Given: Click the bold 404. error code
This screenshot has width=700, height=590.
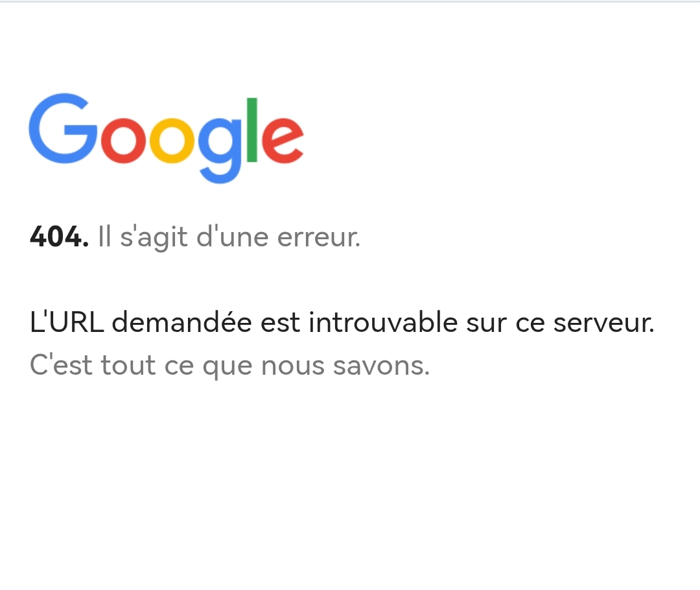Looking at the screenshot, I should coord(59,237).
